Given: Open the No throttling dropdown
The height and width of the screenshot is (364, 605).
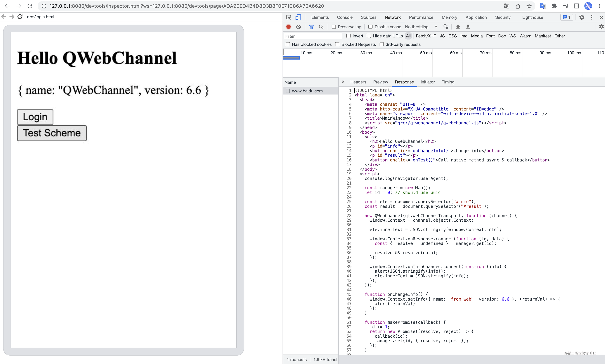Looking at the screenshot, I should (x=421, y=27).
